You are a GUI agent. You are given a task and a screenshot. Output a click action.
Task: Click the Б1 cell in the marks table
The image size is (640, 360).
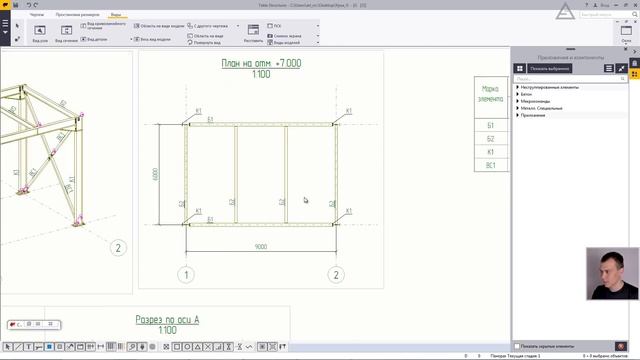click(491, 125)
